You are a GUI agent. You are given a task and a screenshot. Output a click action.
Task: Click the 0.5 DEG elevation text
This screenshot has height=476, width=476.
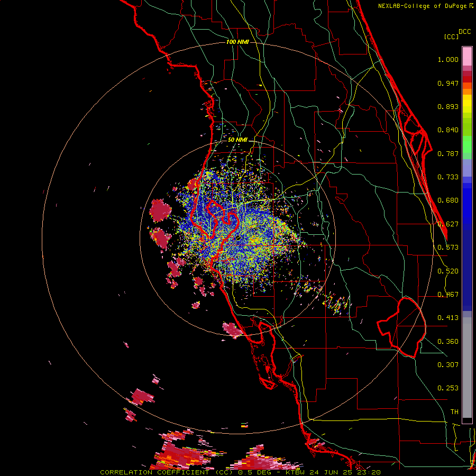(x=254, y=472)
